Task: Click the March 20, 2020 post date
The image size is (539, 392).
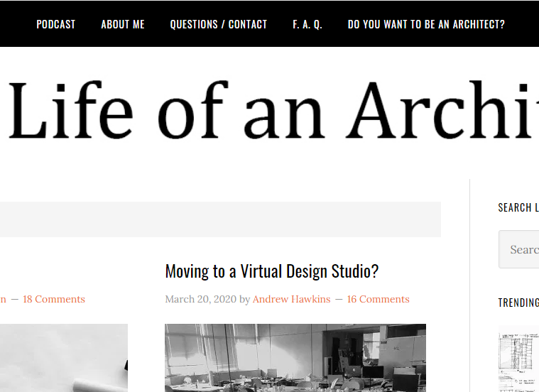Action: click(x=200, y=300)
